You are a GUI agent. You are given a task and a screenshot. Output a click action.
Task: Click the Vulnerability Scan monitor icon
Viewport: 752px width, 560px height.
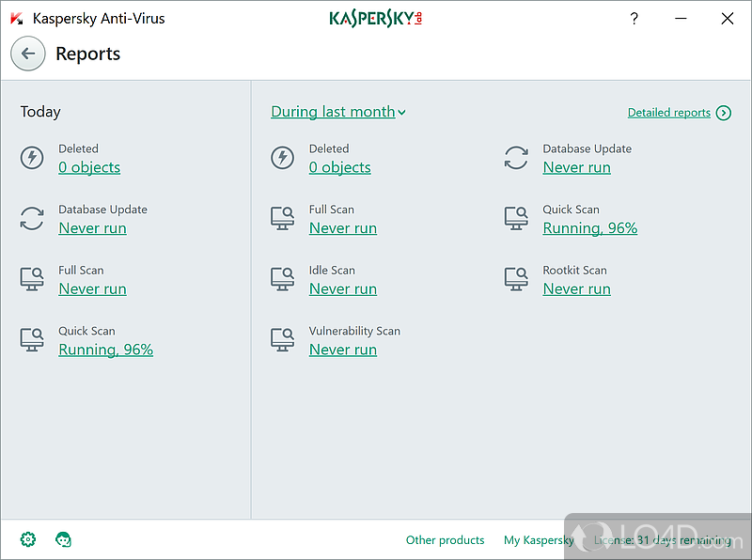[x=282, y=340]
